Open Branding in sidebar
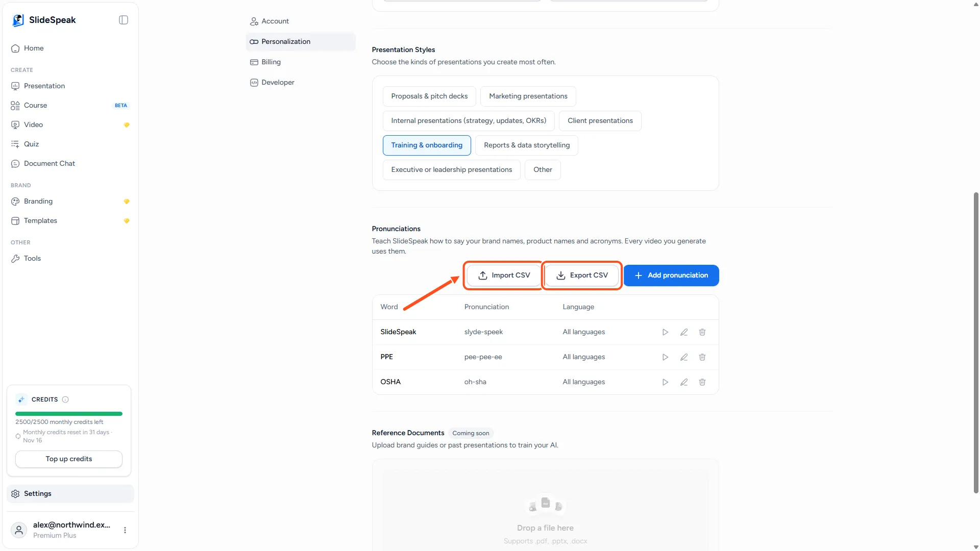 pyautogui.click(x=70, y=202)
